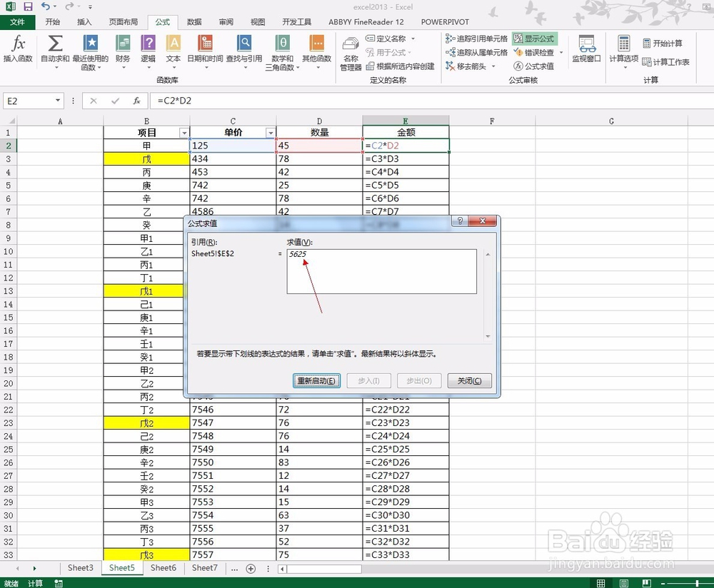This screenshot has width=714, height=588.
Task: Open the filter dropdown on 单价 column
Action: [x=271, y=133]
